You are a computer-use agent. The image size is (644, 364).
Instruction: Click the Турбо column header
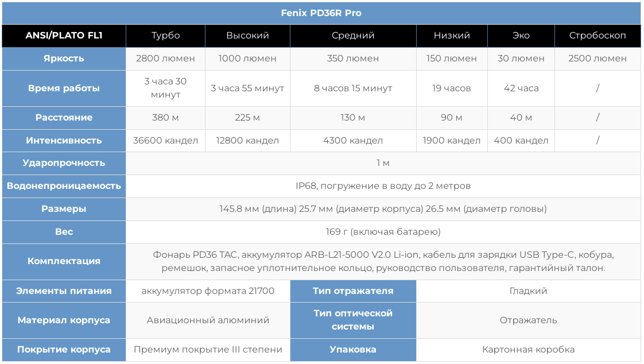click(165, 36)
